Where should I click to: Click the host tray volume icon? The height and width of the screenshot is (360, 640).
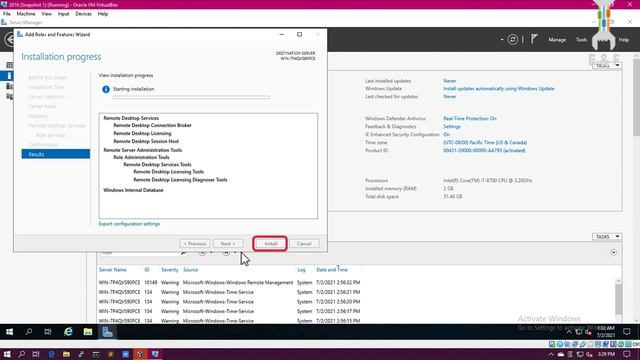[x=589, y=354]
